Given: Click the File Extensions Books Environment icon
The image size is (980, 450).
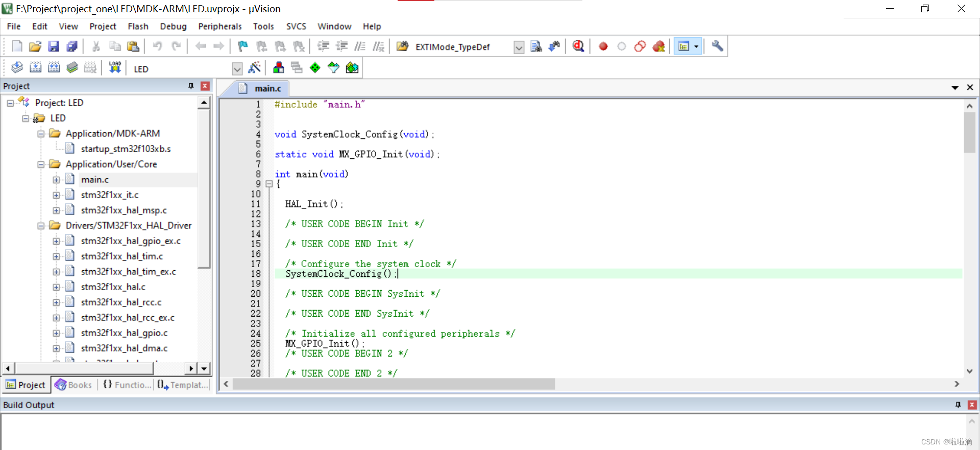Looking at the screenshot, I should click(x=279, y=67).
